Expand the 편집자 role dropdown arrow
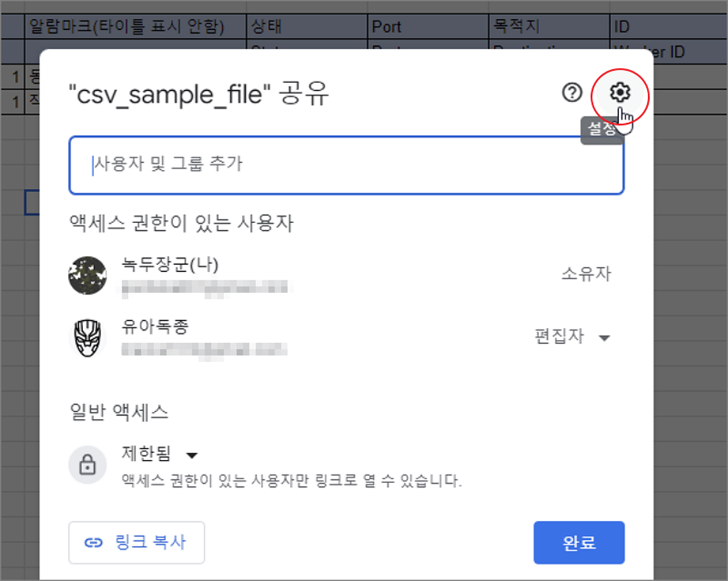728x581 pixels. pos(604,338)
